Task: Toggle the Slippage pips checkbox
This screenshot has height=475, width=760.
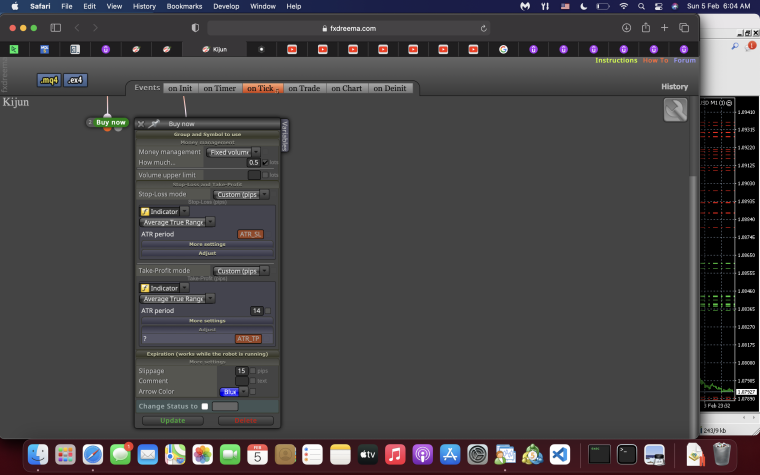Action: pos(253,371)
